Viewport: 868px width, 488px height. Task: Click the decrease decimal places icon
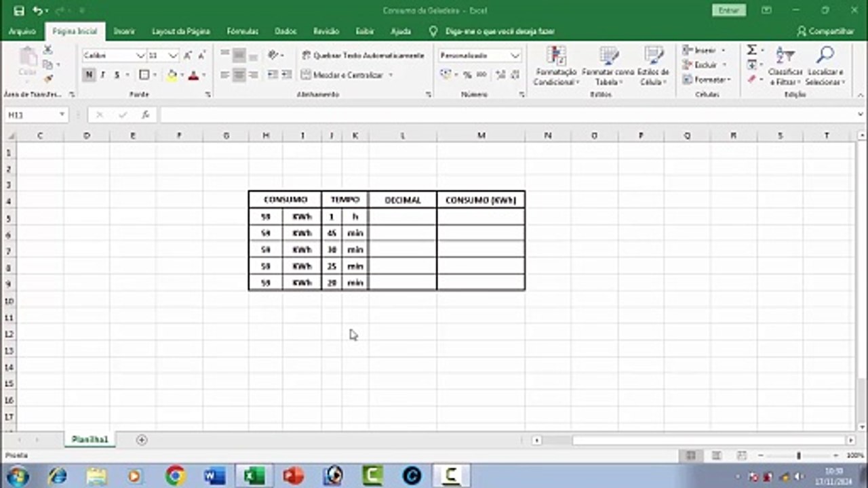coord(513,75)
